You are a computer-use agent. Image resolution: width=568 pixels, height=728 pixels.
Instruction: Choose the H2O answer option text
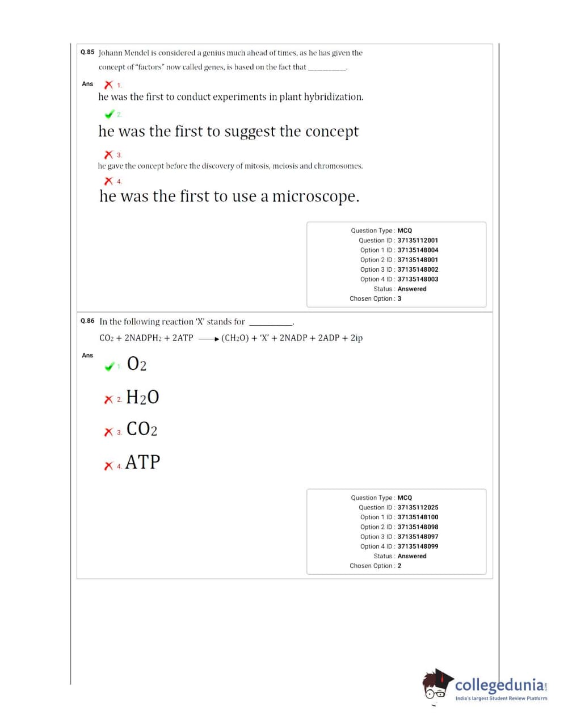click(142, 397)
